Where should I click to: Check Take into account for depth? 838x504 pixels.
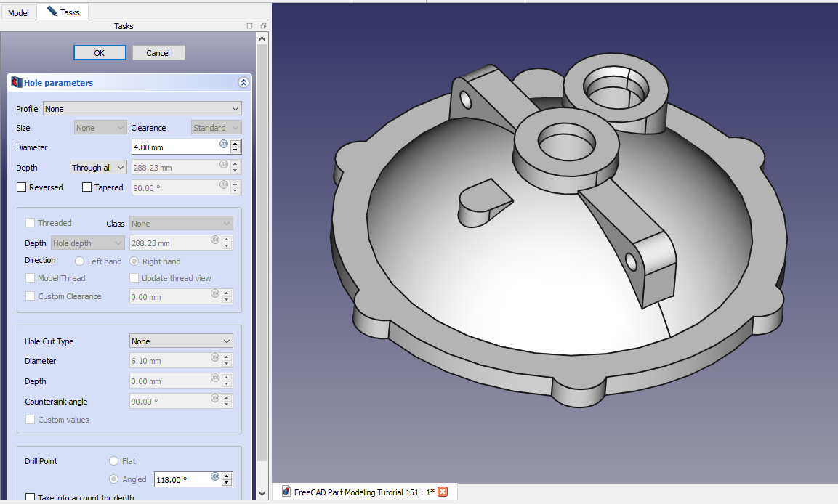tap(31, 497)
